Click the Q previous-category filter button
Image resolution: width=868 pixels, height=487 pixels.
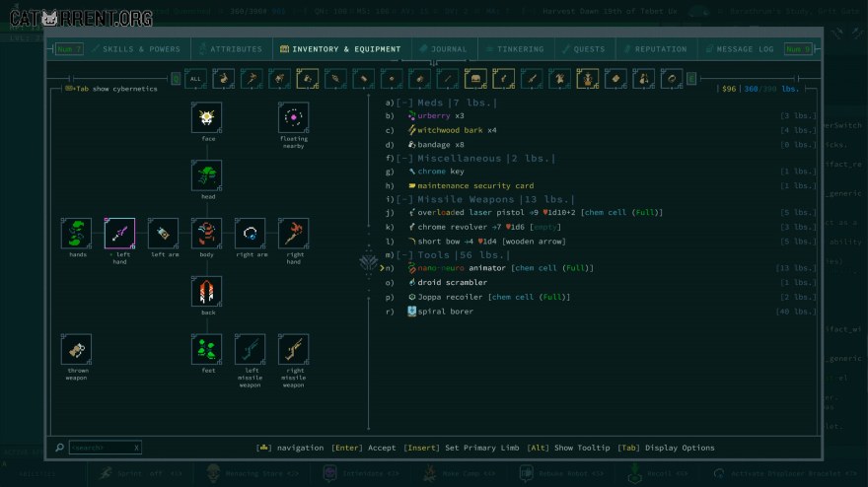(x=176, y=79)
